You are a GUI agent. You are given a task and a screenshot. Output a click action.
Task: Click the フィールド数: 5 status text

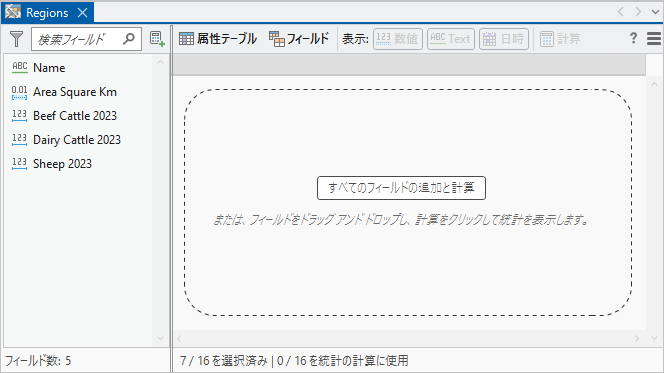click(x=38, y=361)
